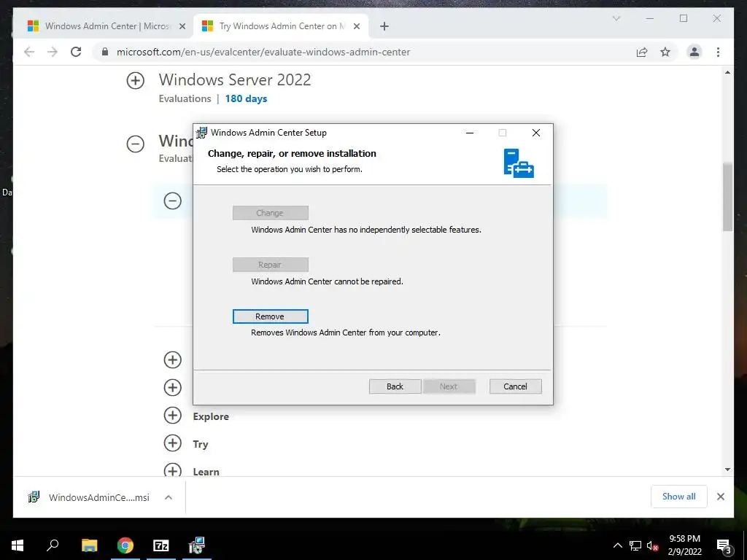Click Show all downloads
The height and width of the screenshot is (560, 747).
(x=679, y=496)
